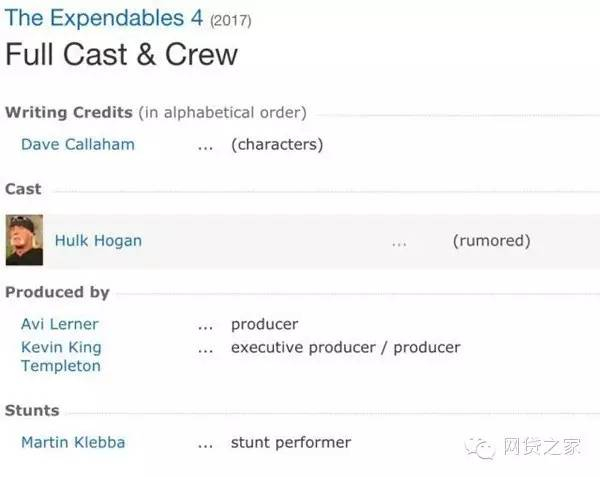
Task: Click Hulk Hogan's headshot thumbnail
Action: pos(24,240)
